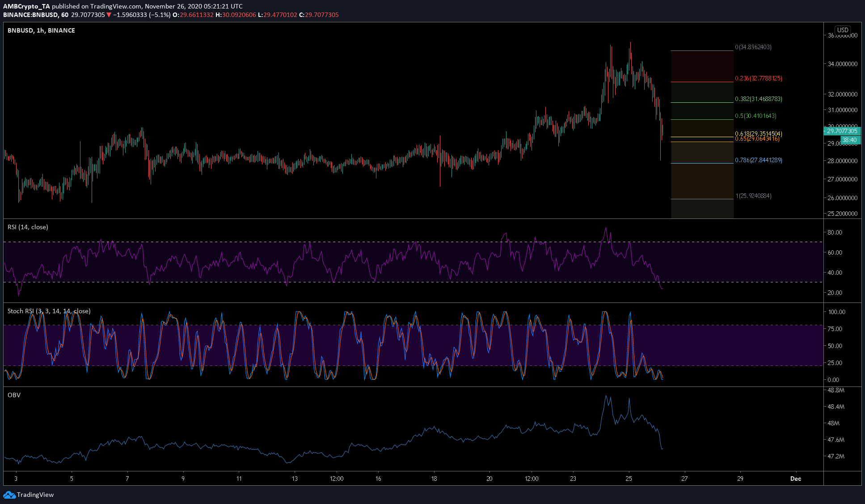This screenshot has width=865, height=504.
Task: Click the Stoch RSI 75.00 scale value
Action: coord(835,329)
